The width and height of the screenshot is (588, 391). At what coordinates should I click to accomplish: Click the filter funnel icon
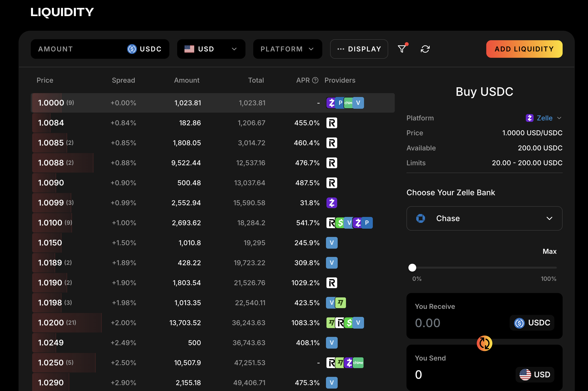402,49
